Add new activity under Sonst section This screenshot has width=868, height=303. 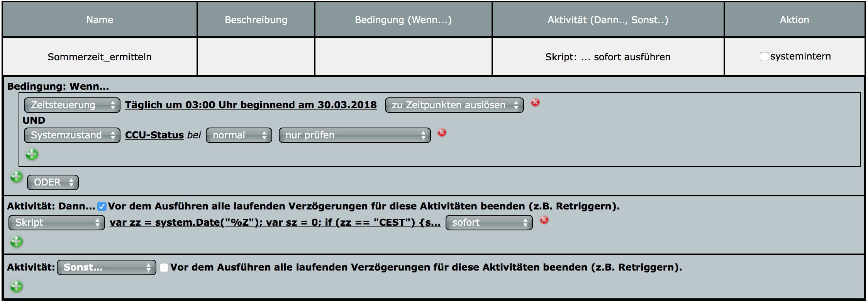16,287
